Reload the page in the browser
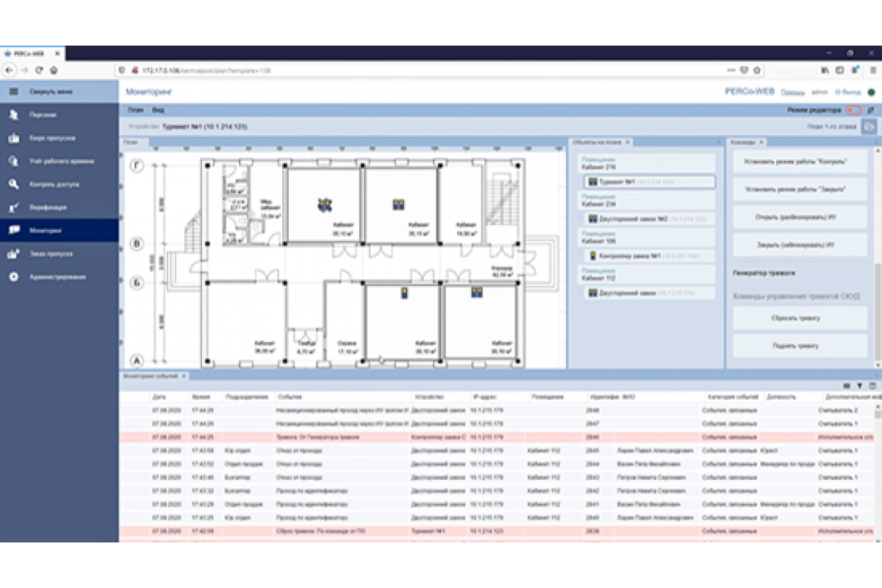Viewport: 882px width, 588px height. 39,70
